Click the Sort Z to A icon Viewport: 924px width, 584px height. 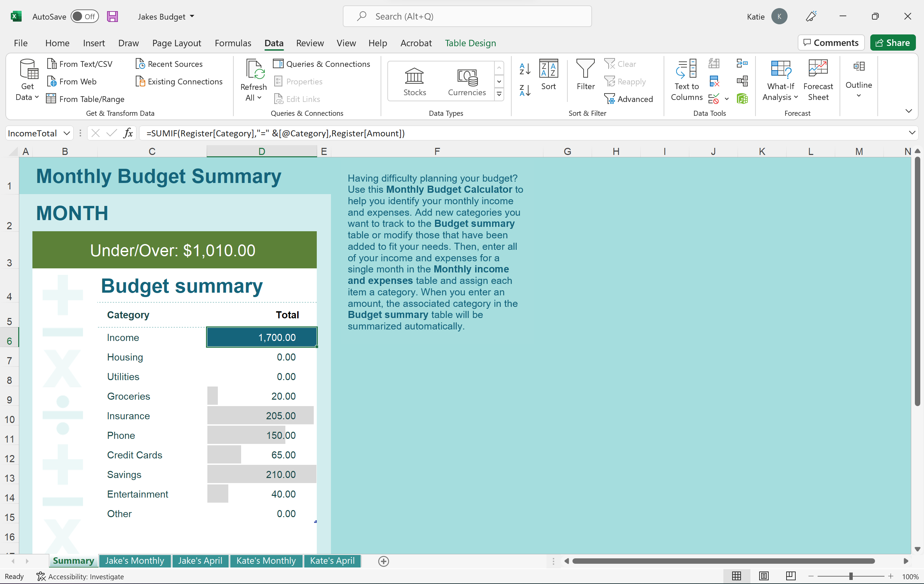(x=524, y=90)
